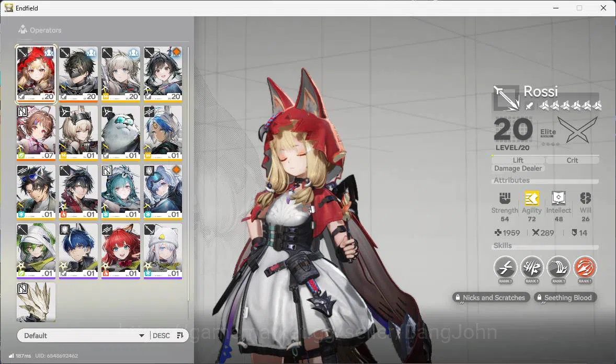Toggle the DESC sort order button
616x364 pixels.
[x=161, y=335]
